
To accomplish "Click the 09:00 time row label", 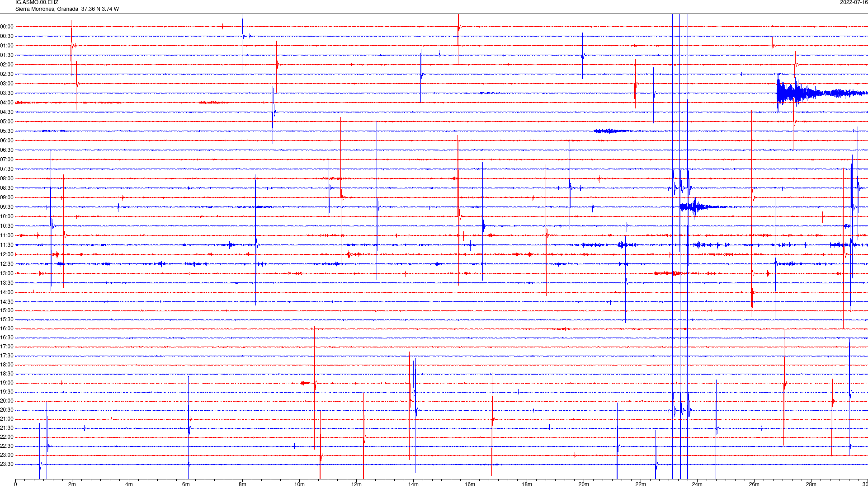I will [x=7, y=197].
